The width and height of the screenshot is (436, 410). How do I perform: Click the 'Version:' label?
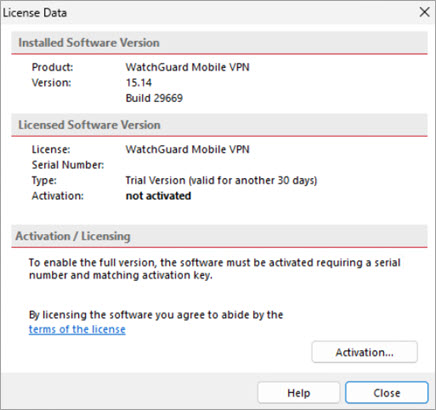point(51,83)
